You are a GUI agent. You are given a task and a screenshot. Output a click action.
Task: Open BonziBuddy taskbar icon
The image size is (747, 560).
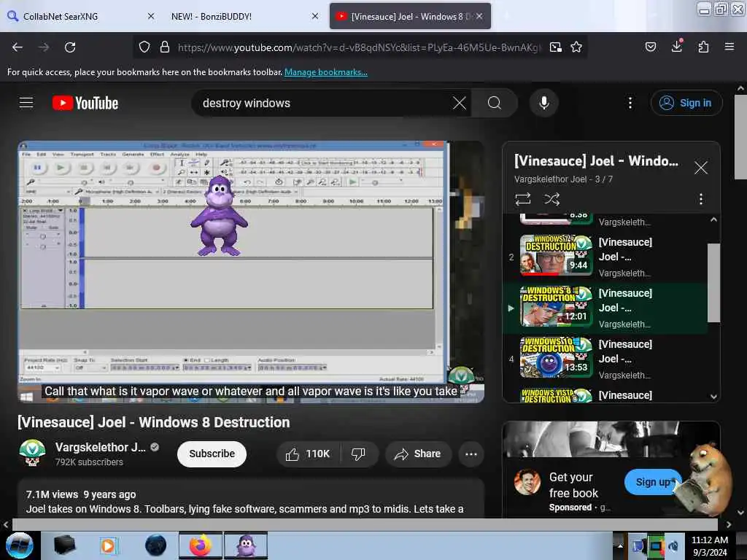pos(246,545)
